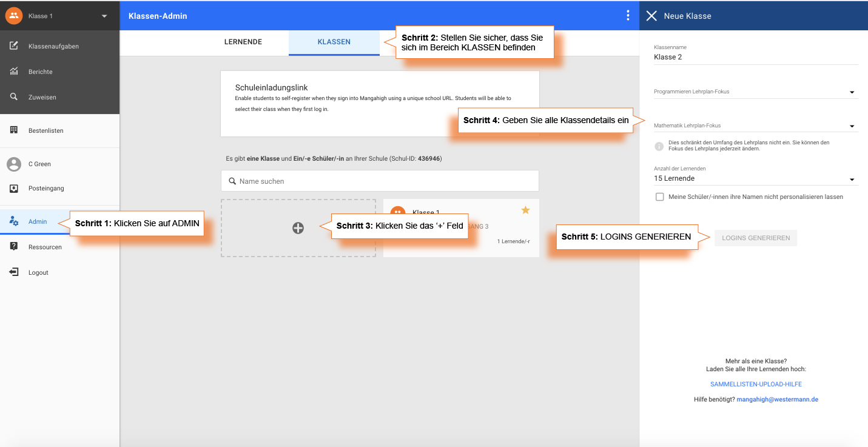Select the Logout text label in sidebar
The height and width of the screenshot is (447, 868).
pos(38,272)
